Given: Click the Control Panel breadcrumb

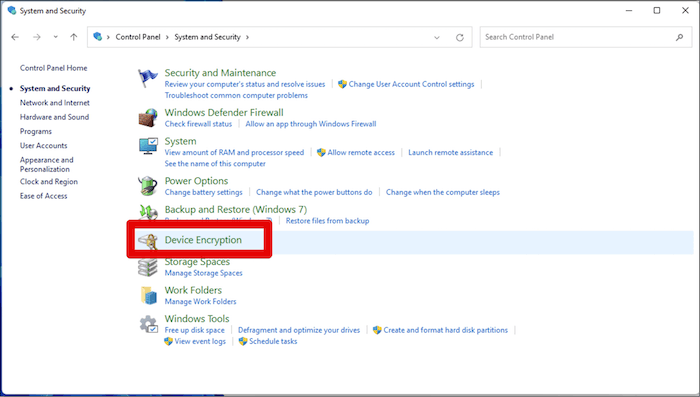Looking at the screenshot, I should tap(138, 37).
